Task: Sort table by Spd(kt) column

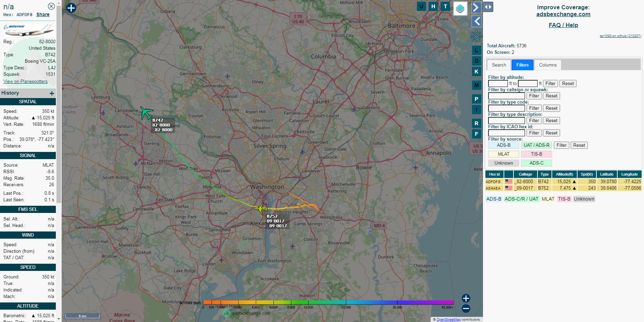Action: 586,175
